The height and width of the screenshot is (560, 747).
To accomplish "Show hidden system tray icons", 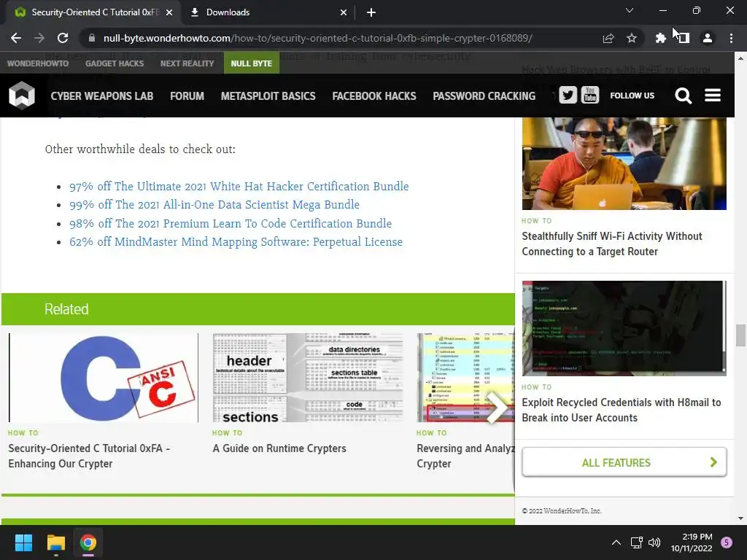I will click(x=616, y=542).
